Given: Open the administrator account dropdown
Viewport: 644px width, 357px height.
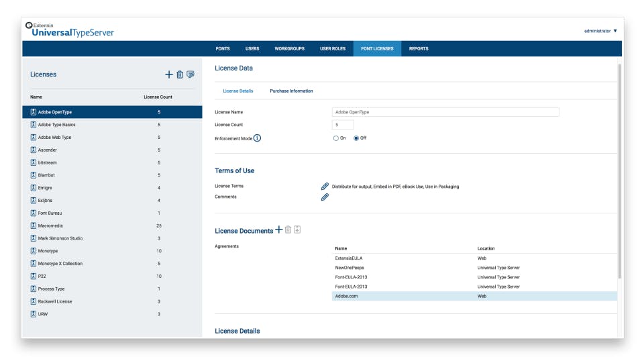Looking at the screenshot, I should pos(600,31).
